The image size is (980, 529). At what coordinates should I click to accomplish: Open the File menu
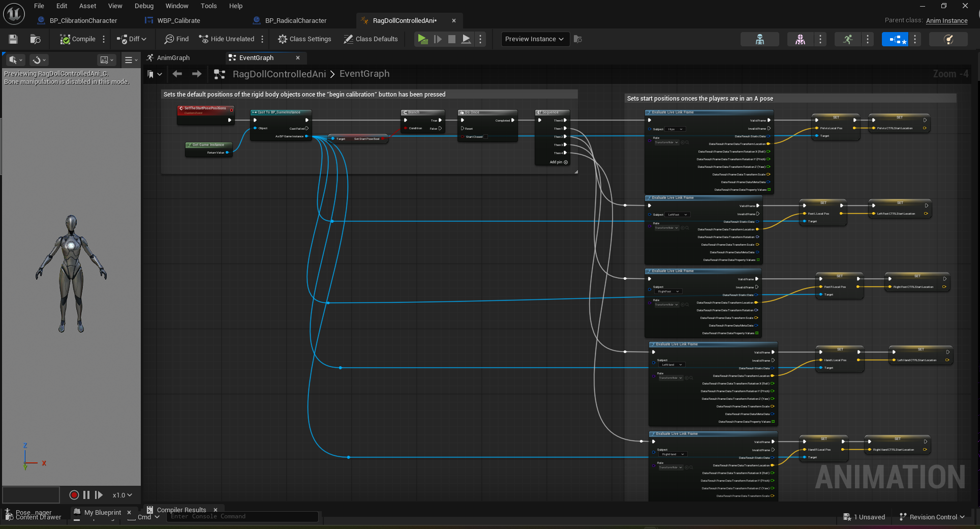tap(39, 6)
